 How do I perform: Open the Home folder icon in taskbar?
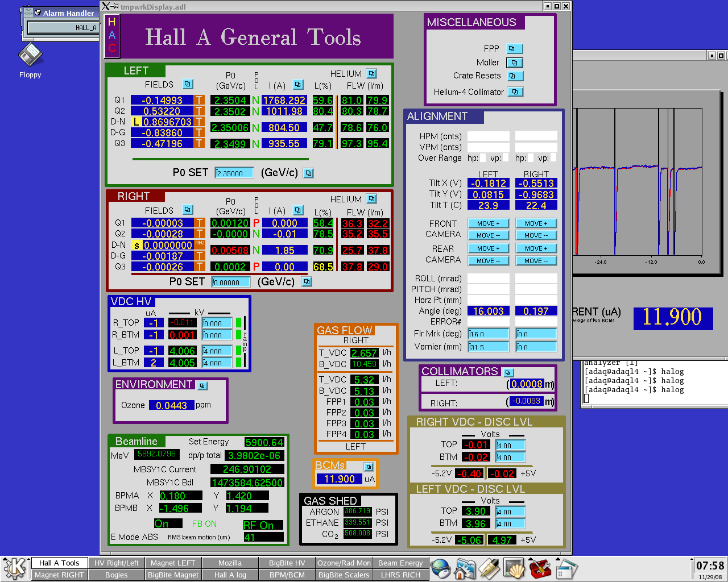[465, 568]
